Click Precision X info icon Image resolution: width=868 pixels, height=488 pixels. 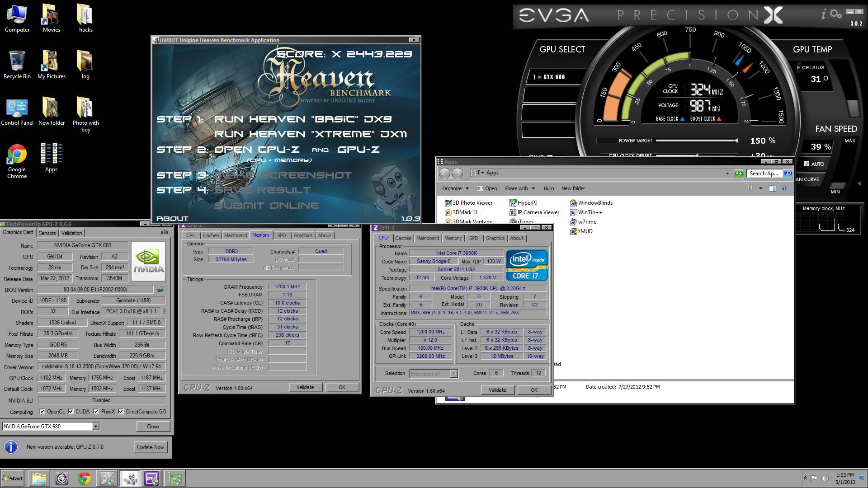824,14
